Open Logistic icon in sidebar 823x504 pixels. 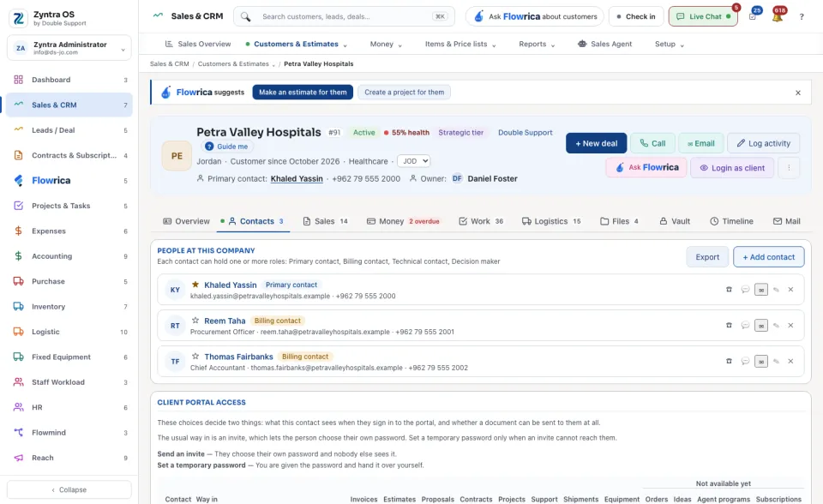[18, 332]
